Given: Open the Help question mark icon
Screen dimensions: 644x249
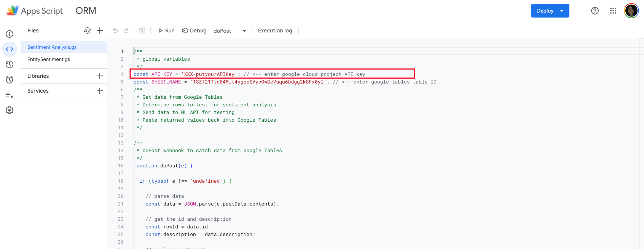Looking at the screenshot, I should [595, 11].
